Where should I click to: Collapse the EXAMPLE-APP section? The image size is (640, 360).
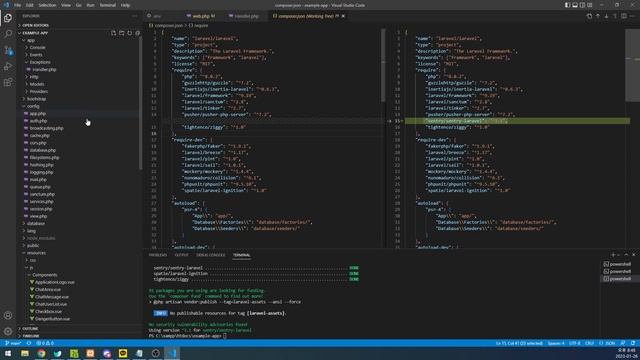click(x=35, y=33)
